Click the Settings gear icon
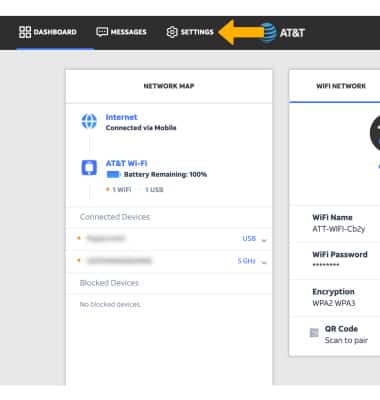Screen dimensions: 380x400 [x=172, y=32]
